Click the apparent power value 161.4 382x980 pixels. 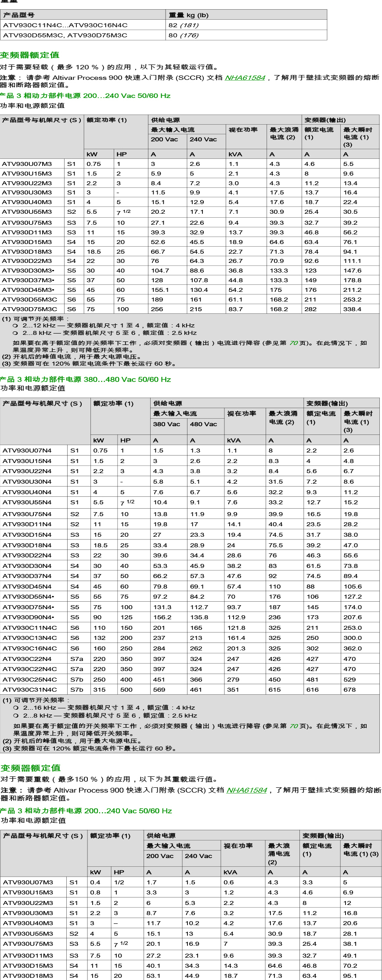(236, 638)
